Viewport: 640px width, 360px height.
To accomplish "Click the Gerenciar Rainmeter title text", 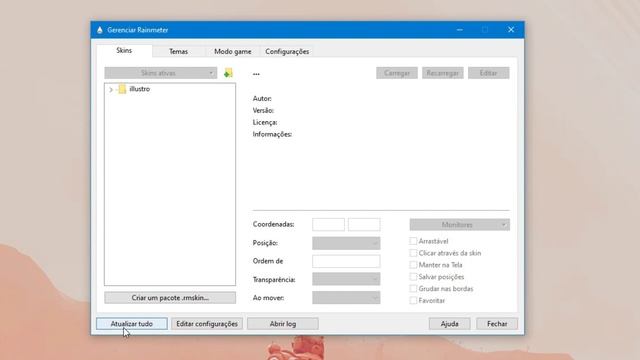I will [138, 30].
